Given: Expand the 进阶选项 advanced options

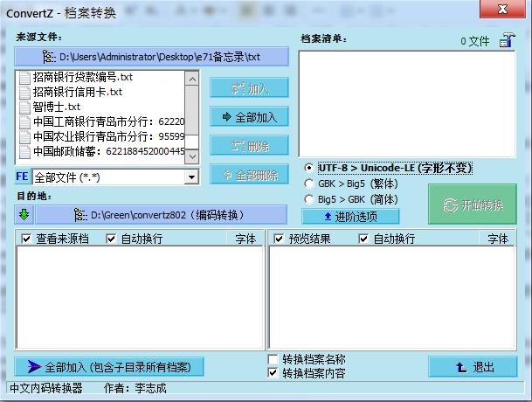Looking at the screenshot, I should click(351, 216).
